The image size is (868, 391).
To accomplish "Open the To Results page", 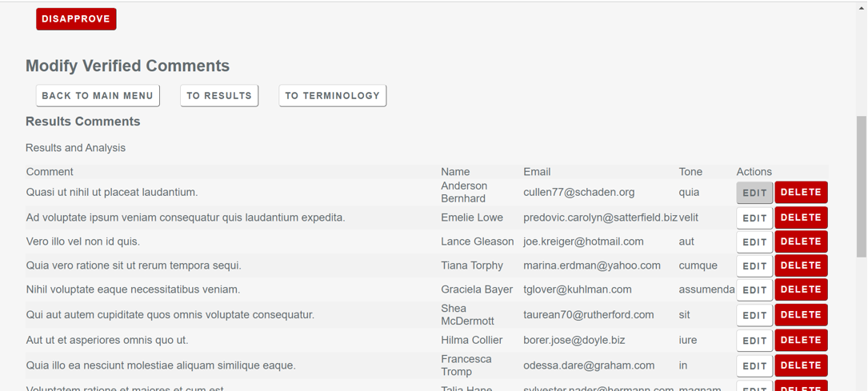I will point(219,96).
